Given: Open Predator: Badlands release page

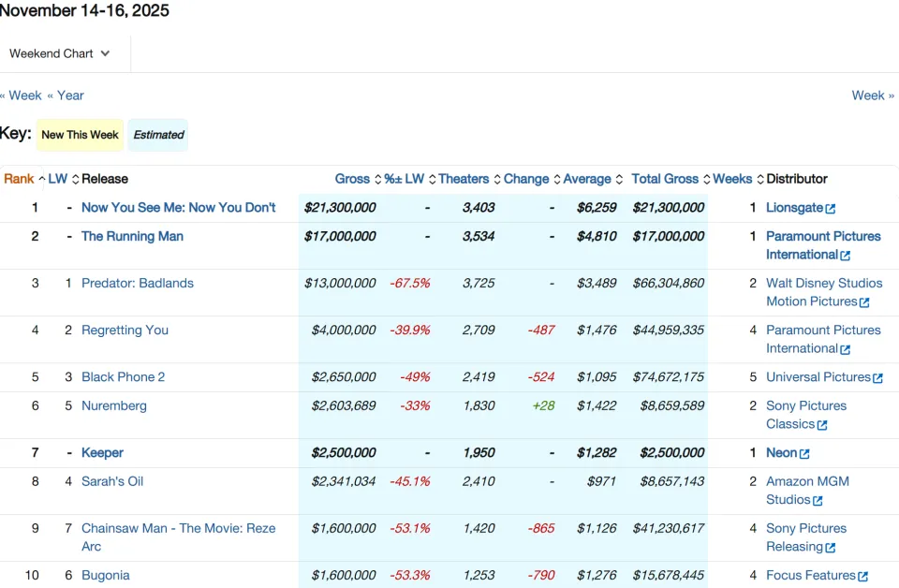Looking at the screenshot, I should pyautogui.click(x=138, y=283).
